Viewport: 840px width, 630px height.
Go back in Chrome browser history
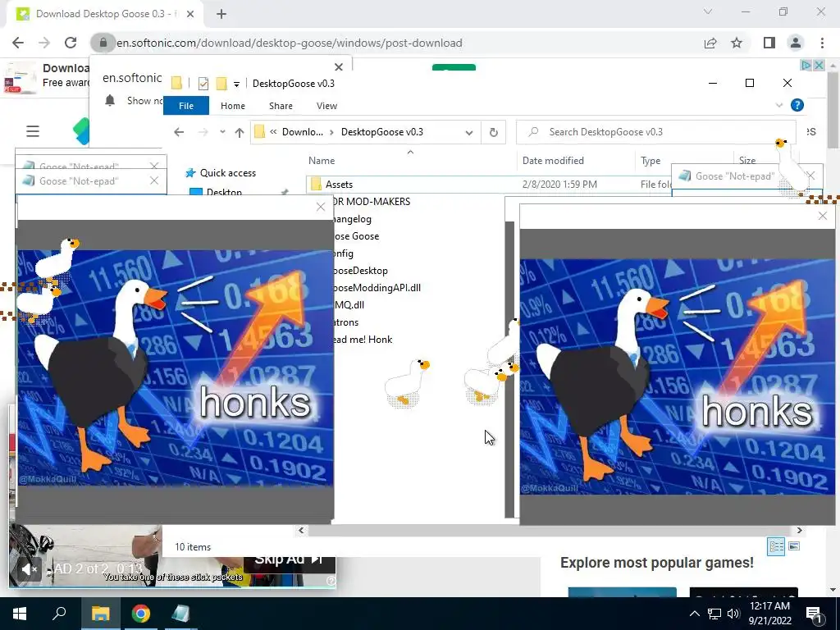click(18, 43)
